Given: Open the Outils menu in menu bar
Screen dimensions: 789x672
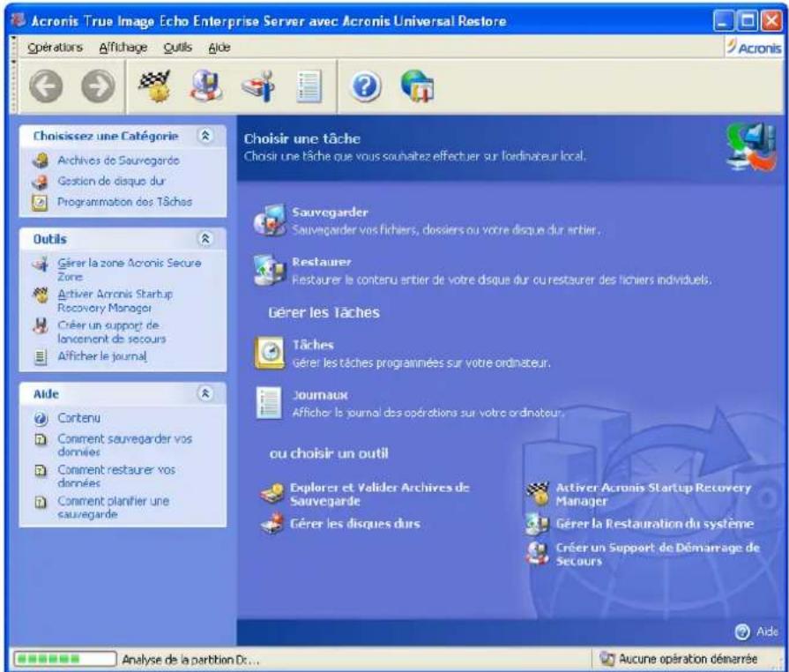Looking at the screenshot, I should (x=177, y=48).
